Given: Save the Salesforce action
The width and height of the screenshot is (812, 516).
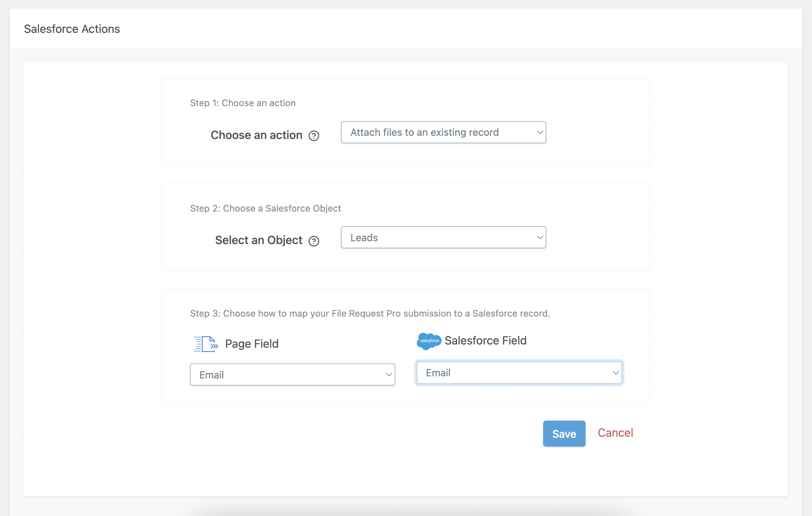Looking at the screenshot, I should click(x=564, y=434).
